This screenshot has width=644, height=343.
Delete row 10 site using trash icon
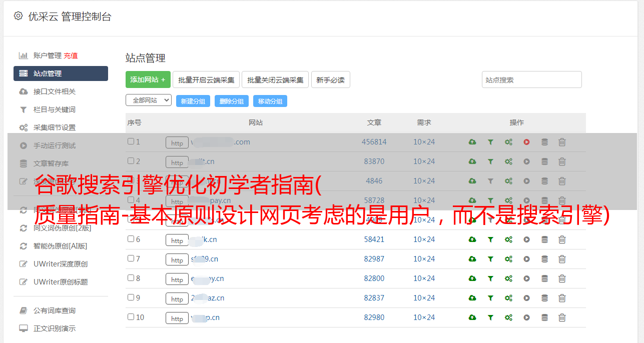tap(562, 317)
